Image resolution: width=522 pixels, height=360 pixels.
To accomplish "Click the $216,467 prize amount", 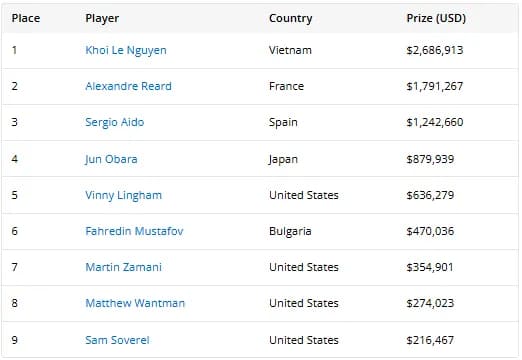I will (x=430, y=340).
